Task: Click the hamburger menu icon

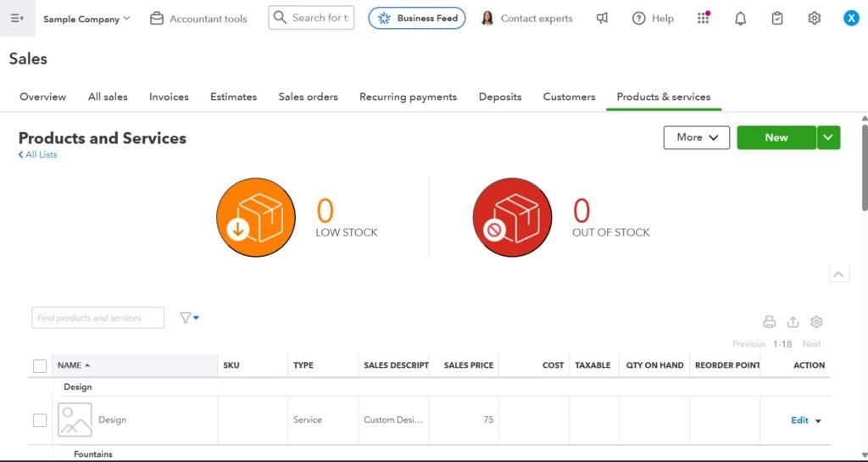Action: click(x=17, y=18)
